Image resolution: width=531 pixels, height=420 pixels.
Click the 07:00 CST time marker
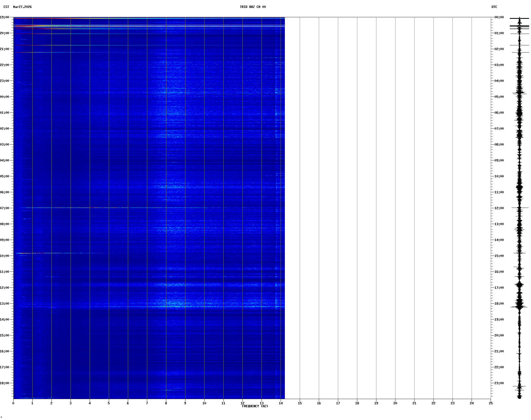(5, 208)
